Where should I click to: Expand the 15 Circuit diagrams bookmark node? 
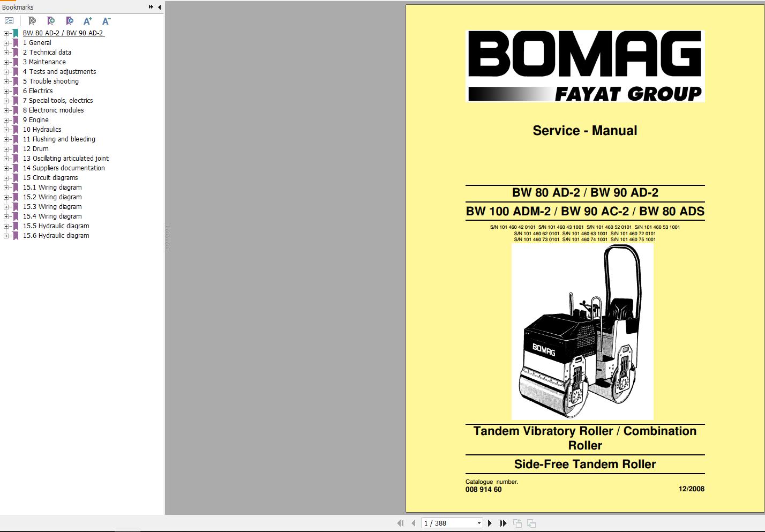click(x=6, y=178)
